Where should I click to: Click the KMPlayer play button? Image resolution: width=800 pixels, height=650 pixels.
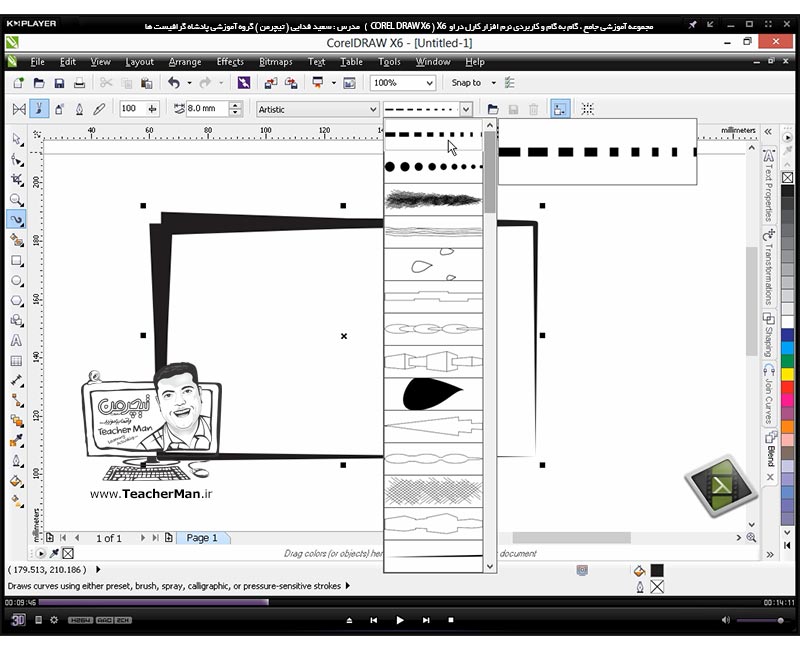399,620
